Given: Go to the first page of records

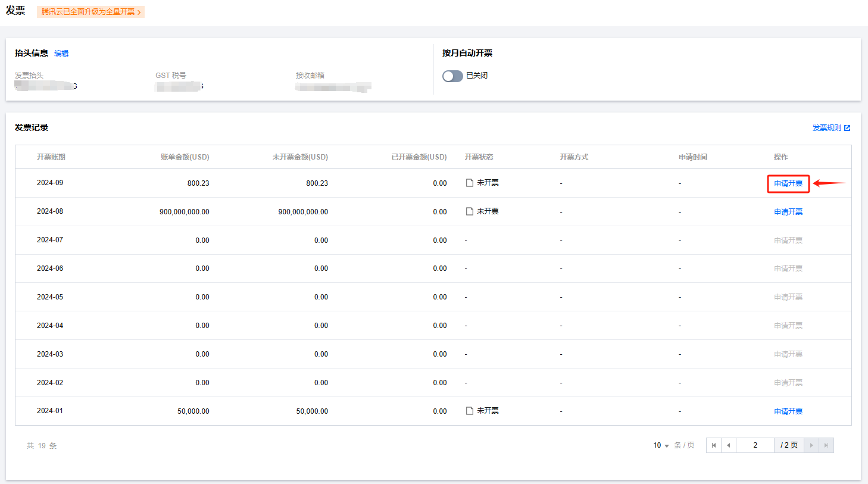Looking at the screenshot, I should tap(714, 445).
